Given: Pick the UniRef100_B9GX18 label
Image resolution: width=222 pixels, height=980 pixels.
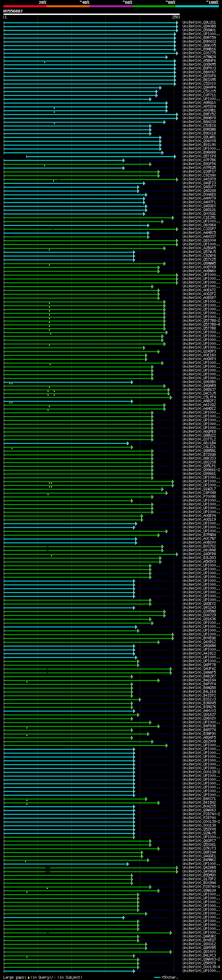Looking at the screenshot, I should (x=199, y=133).
